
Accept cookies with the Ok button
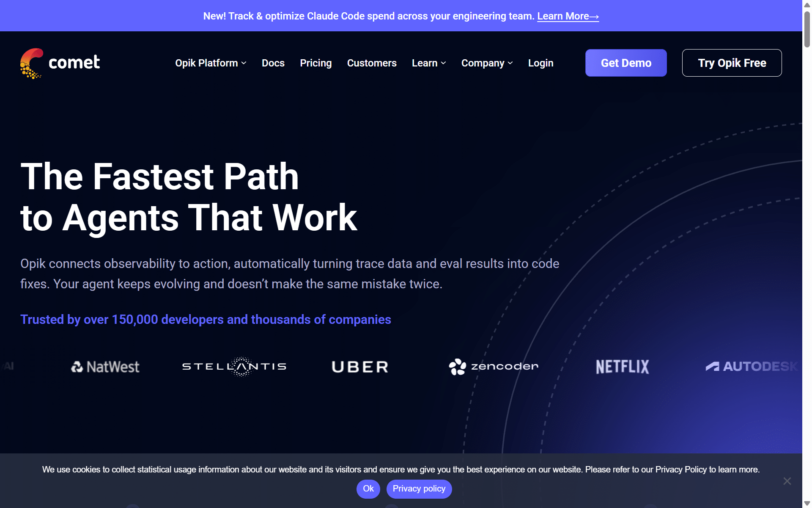pyautogui.click(x=368, y=489)
